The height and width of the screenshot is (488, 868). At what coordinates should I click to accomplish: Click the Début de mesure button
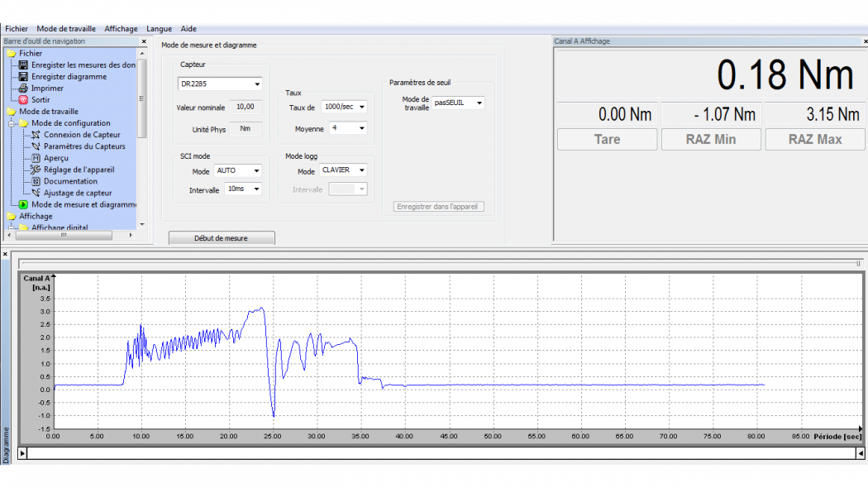[222, 238]
